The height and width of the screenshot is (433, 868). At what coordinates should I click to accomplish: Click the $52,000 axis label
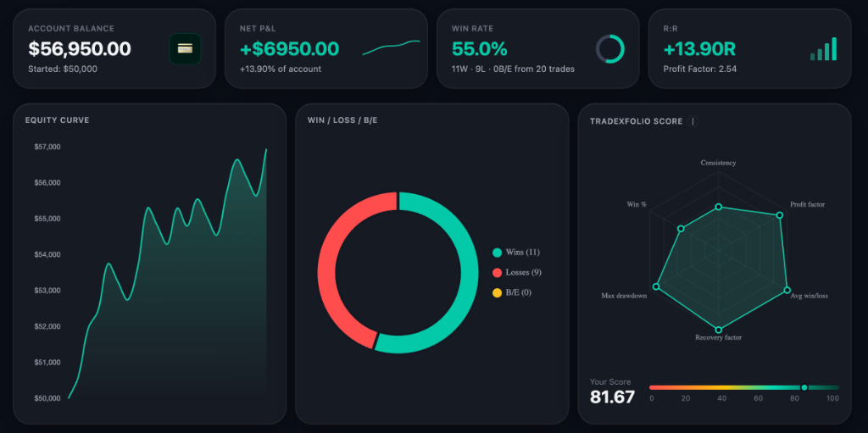pyautogui.click(x=47, y=327)
